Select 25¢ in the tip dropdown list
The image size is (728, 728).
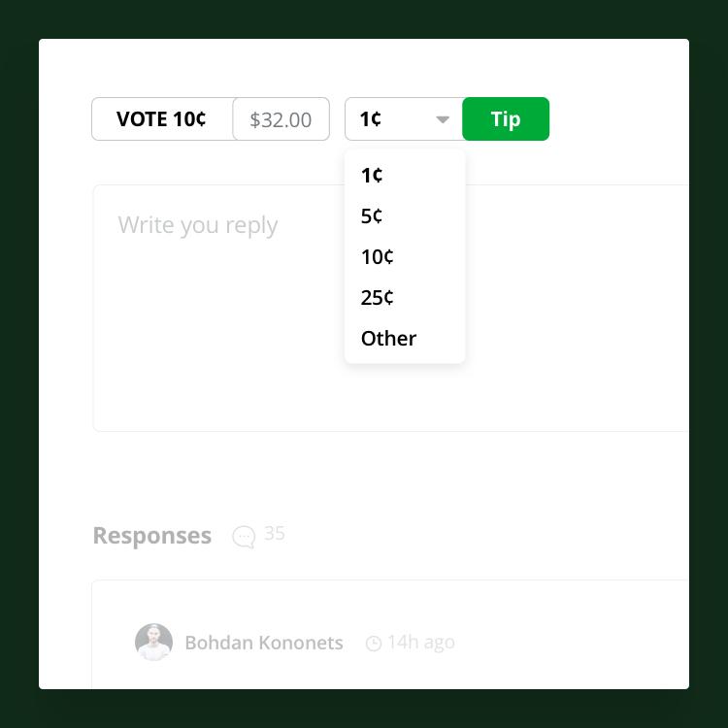(377, 298)
